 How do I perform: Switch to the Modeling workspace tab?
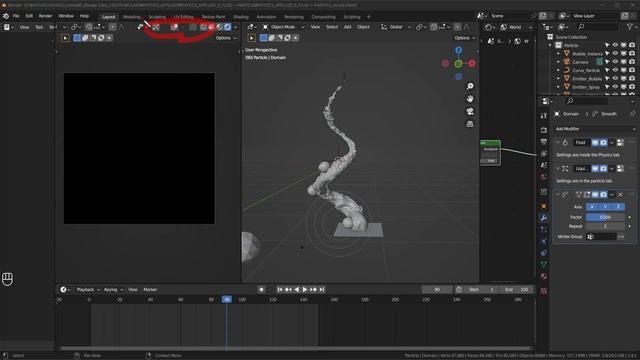pos(131,17)
